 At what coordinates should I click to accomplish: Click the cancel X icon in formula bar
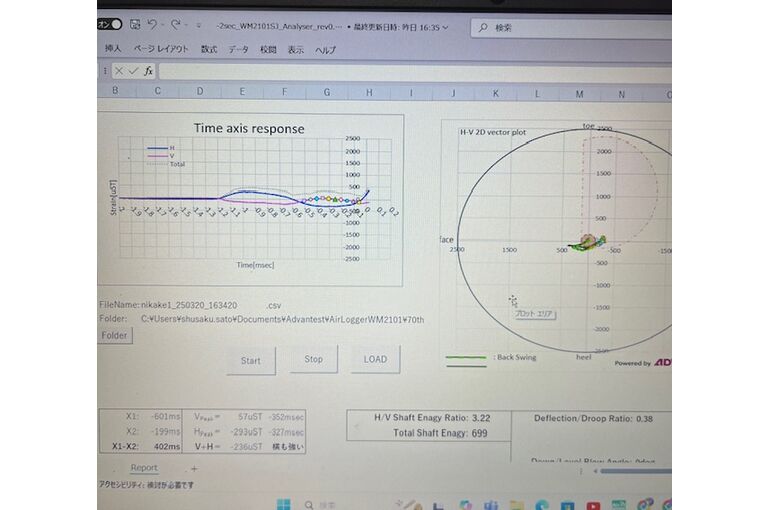[118, 71]
